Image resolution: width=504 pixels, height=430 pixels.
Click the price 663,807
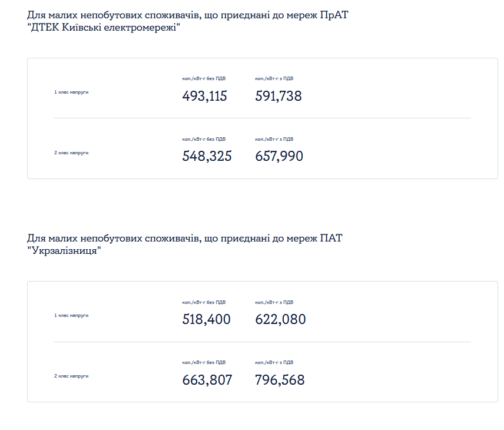207,380
